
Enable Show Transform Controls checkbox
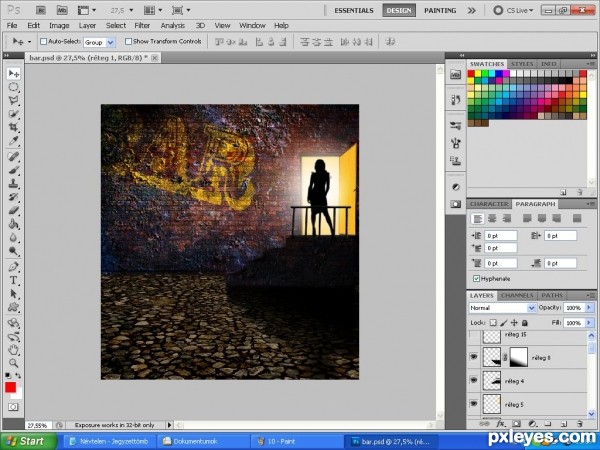[x=129, y=41]
